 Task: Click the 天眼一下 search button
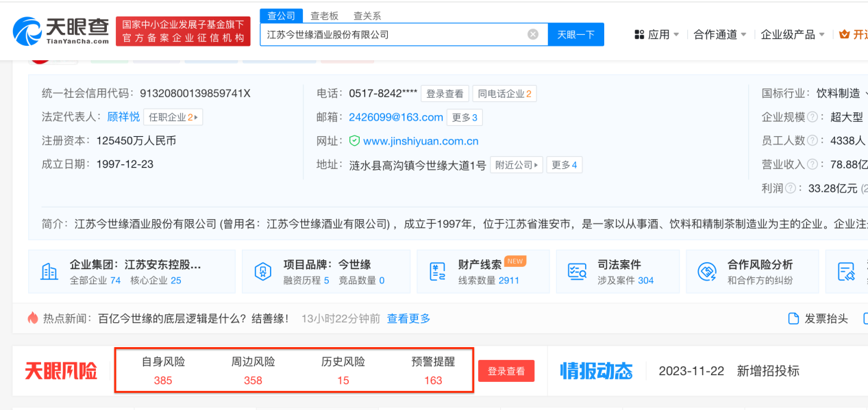pos(576,34)
